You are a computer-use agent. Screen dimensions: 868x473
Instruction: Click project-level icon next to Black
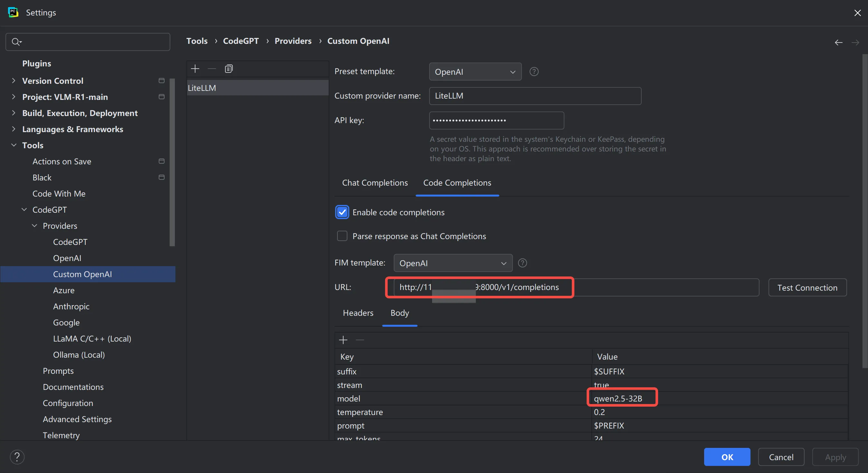pyautogui.click(x=161, y=177)
